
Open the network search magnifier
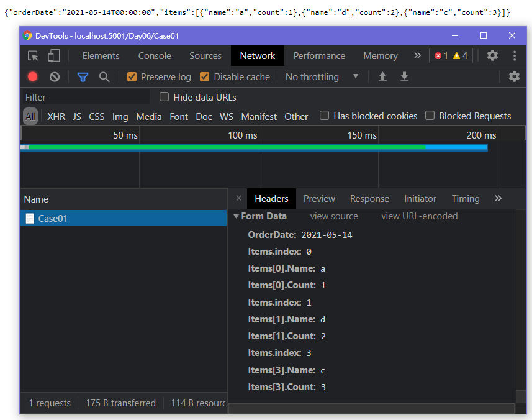point(104,77)
